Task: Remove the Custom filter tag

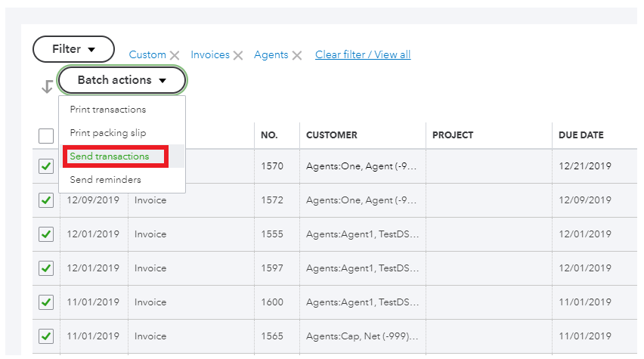Action: coord(175,55)
